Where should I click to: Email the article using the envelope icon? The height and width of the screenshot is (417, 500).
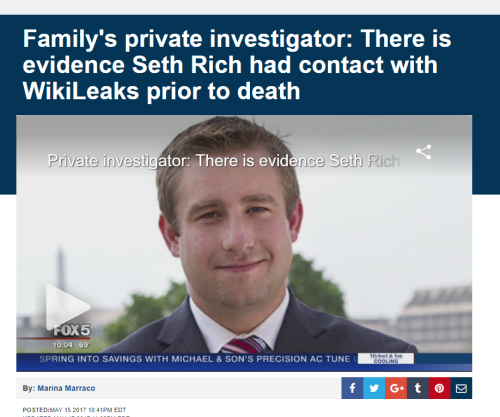click(461, 388)
